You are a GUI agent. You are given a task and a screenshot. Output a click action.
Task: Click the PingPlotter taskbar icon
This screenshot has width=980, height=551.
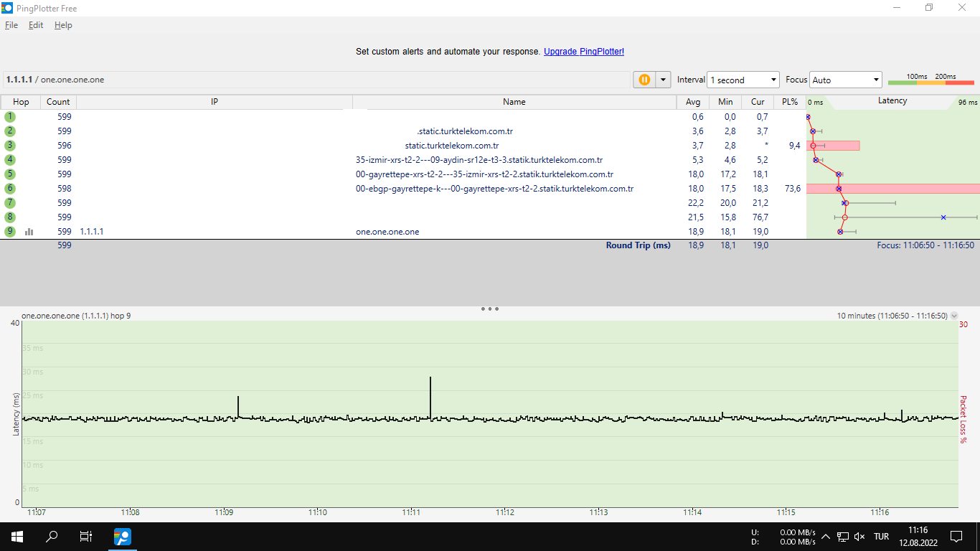[x=123, y=537]
